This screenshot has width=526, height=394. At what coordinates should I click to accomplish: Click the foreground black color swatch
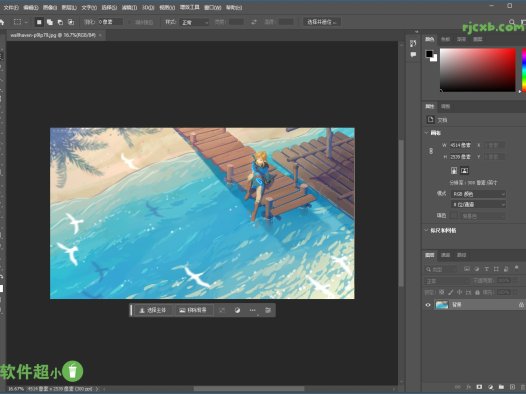429,54
